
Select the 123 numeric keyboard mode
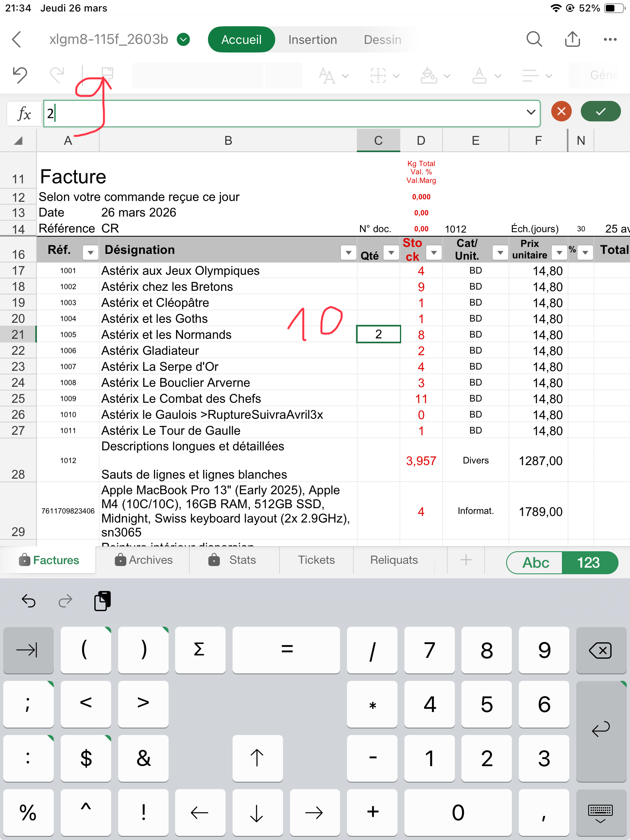tap(589, 563)
